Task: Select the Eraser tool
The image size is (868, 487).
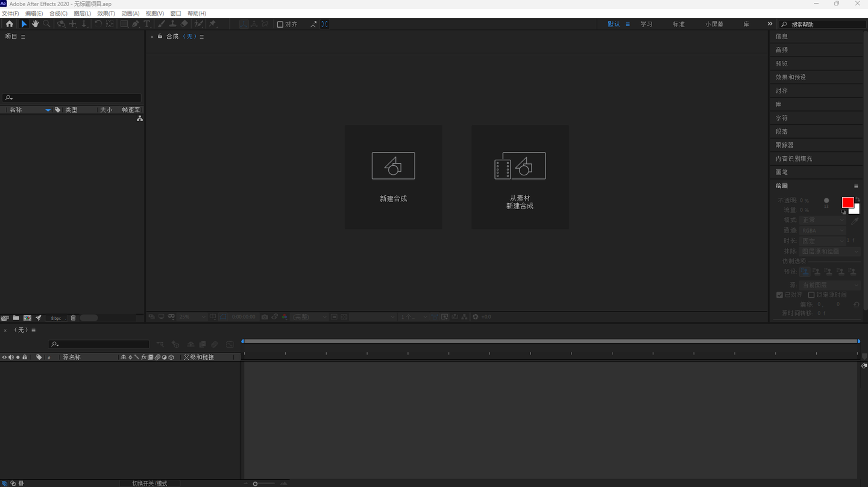Action: pyautogui.click(x=184, y=24)
